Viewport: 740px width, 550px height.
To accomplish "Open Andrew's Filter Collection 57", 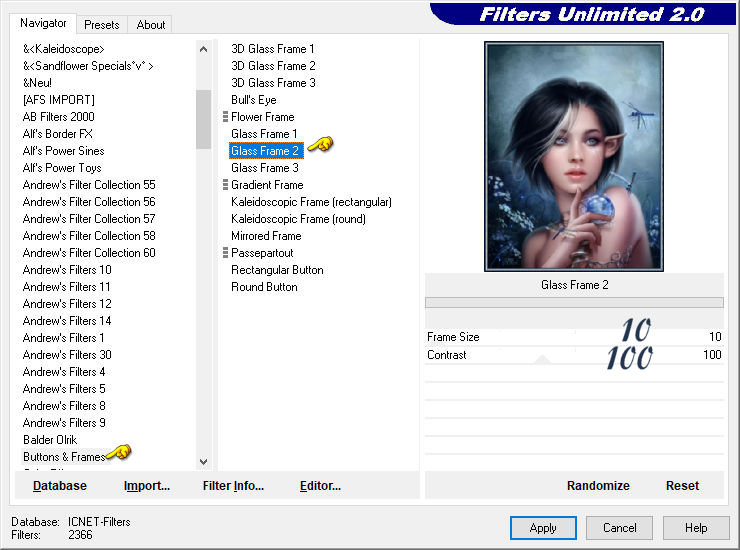I will [89, 219].
